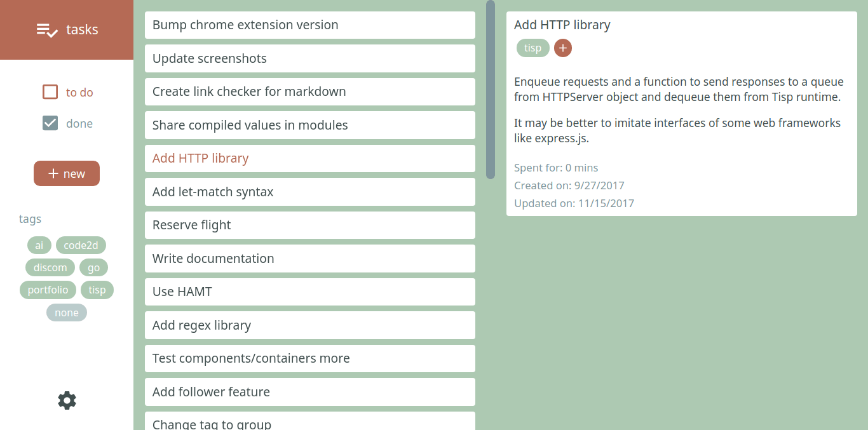Open the Add let-match syntax task

(310, 192)
